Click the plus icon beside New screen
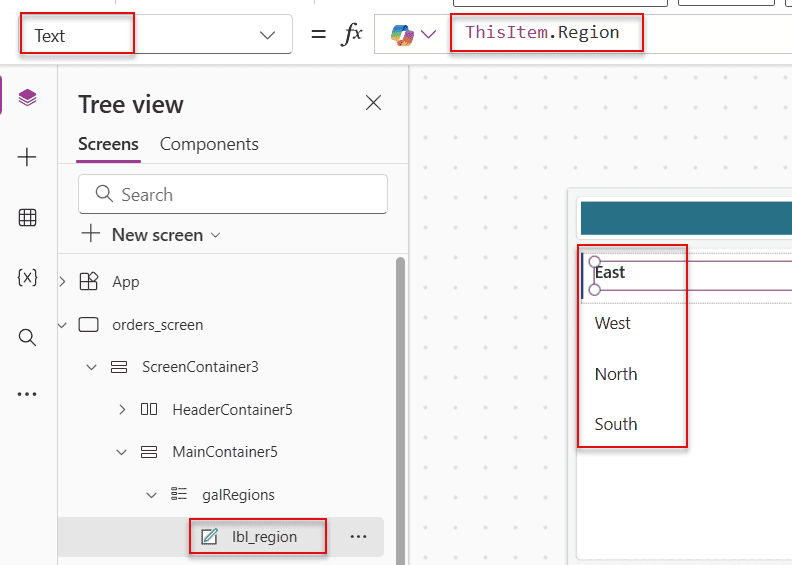This screenshot has width=792, height=565. pyautogui.click(x=91, y=234)
